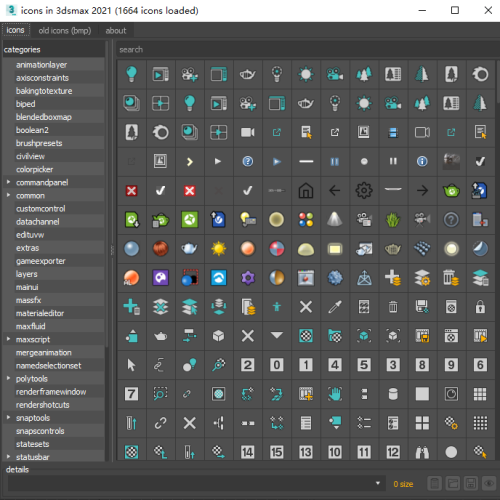Toggle the eye preview button
500x500 pixels.
point(489,483)
